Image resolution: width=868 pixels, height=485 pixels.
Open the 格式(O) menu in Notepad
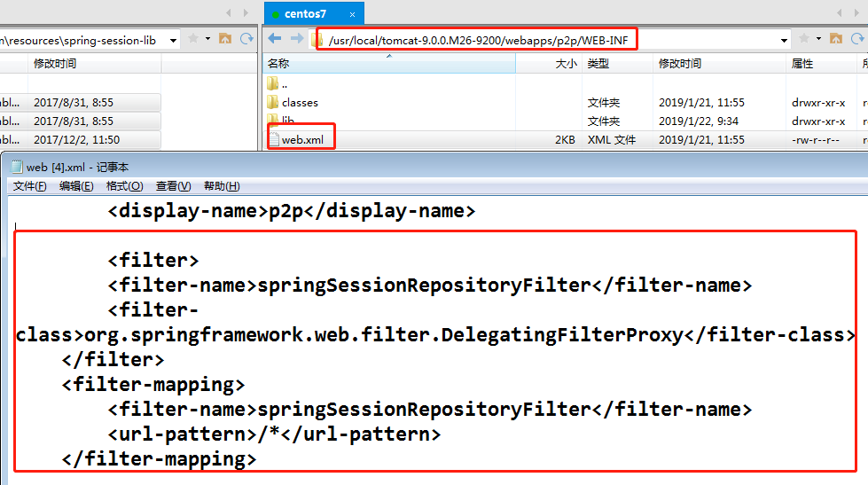(x=124, y=186)
